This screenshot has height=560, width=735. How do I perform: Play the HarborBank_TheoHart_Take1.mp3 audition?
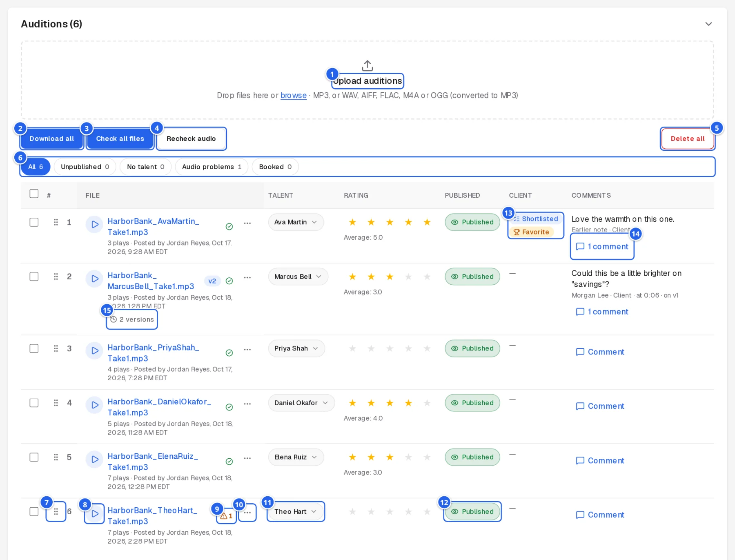pyautogui.click(x=94, y=513)
